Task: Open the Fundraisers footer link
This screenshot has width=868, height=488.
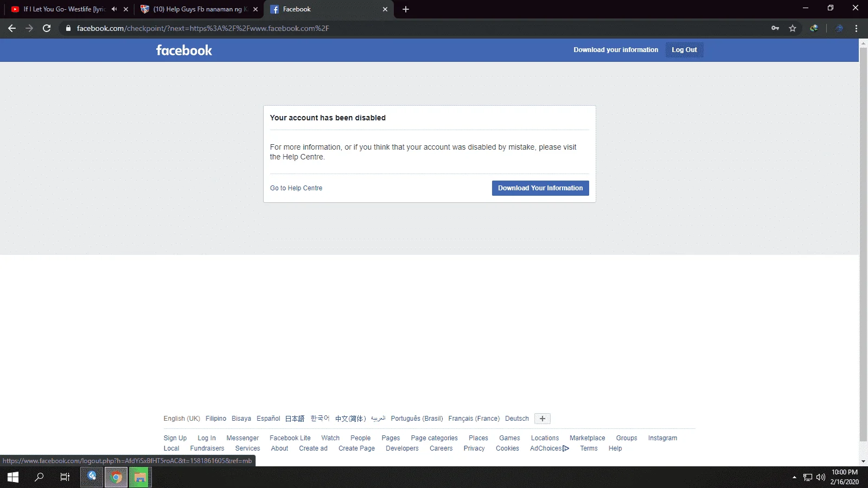Action: (207, 448)
